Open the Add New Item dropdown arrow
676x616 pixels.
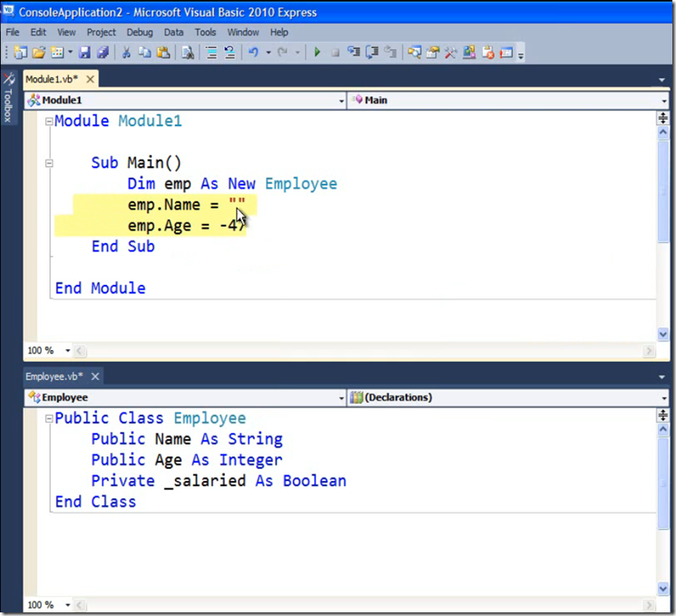pos(70,53)
